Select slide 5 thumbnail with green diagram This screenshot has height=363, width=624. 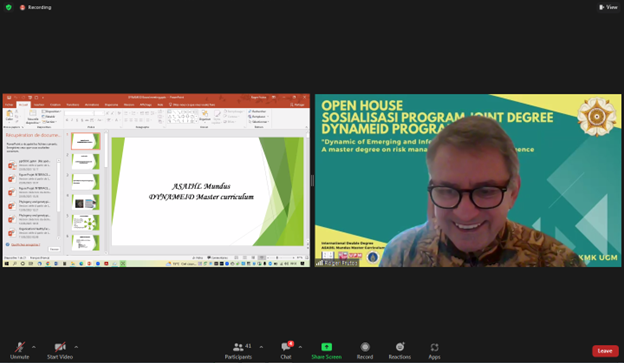tap(86, 223)
